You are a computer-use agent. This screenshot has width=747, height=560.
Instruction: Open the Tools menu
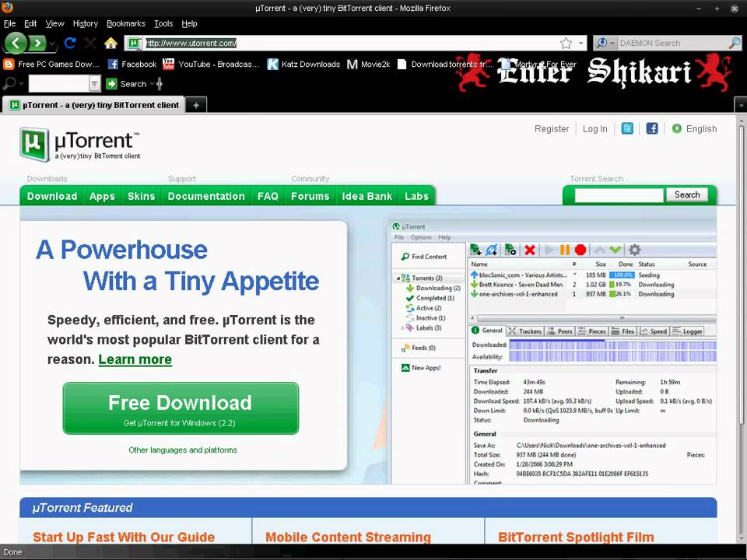pyautogui.click(x=163, y=23)
